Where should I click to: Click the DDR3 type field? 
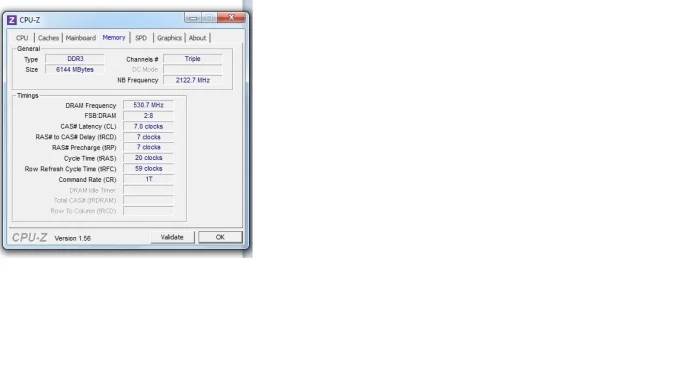[x=75, y=59]
